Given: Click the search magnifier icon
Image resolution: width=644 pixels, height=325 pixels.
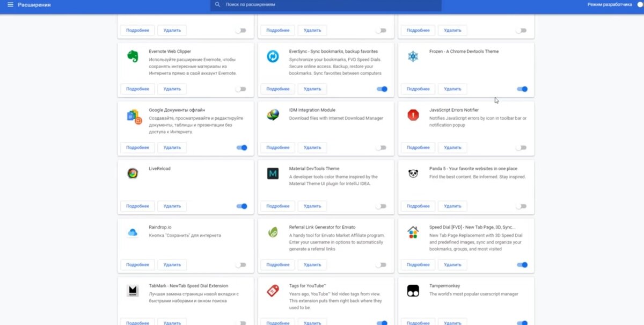Looking at the screenshot, I should tap(217, 4).
